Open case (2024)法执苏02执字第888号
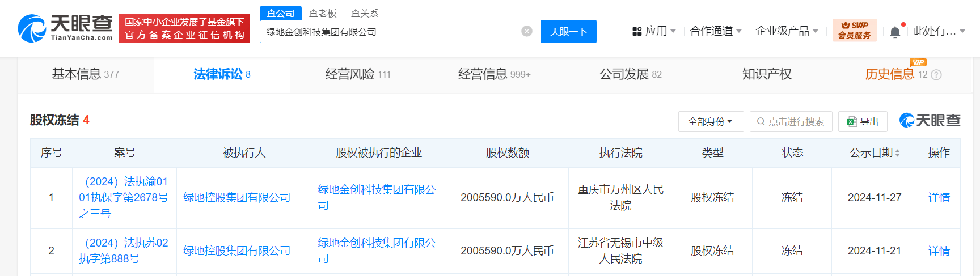This screenshot has width=980, height=276. [x=124, y=250]
